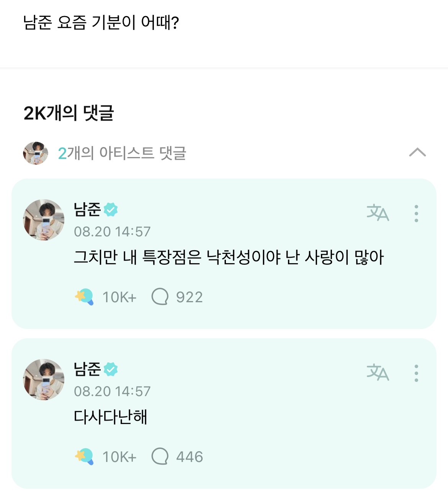Open 남준 profile name in first comment
This screenshot has height=501, width=448.
tap(87, 209)
